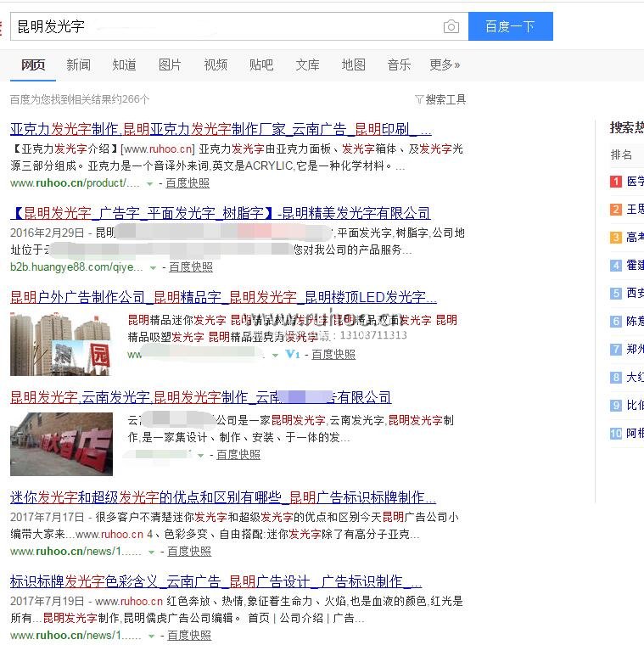Expand arrow before the V1 badge

click(275, 355)
